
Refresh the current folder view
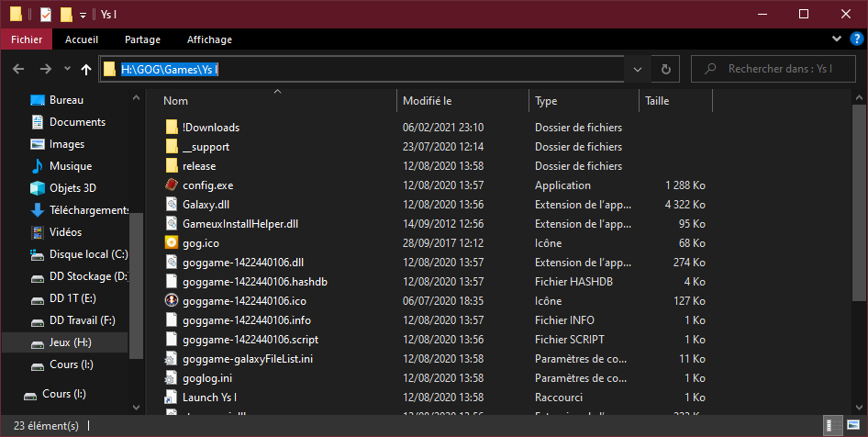coord(665,69)
